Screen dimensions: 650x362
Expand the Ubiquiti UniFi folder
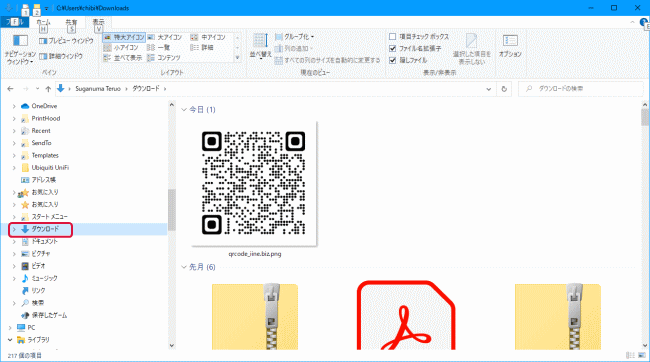coord(14,168)
